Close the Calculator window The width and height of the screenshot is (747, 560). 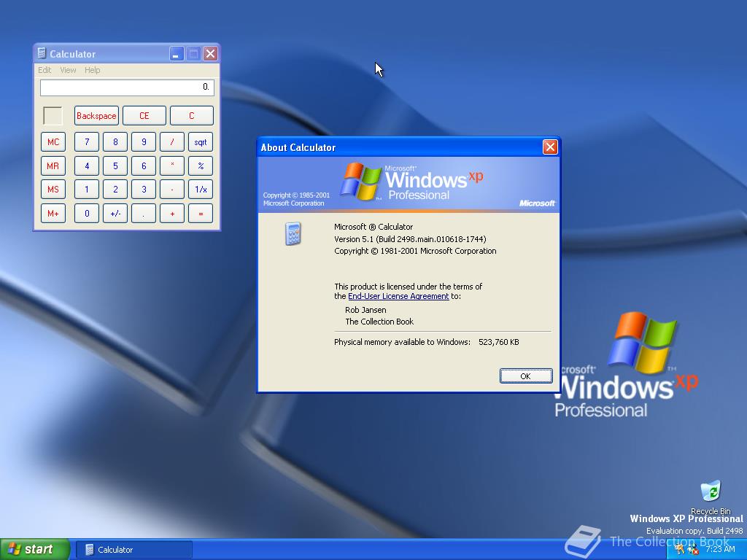pyautogui.click(x=210, y=54)
